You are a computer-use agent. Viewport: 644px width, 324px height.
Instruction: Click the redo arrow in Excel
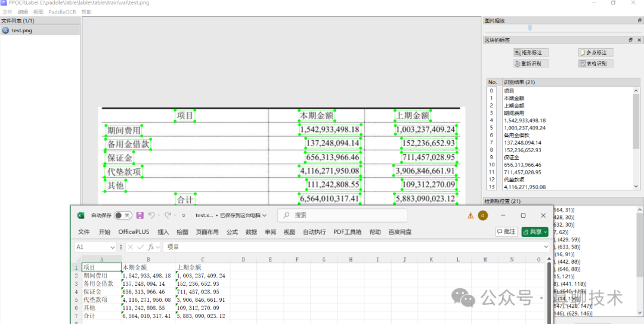(168, 215)
